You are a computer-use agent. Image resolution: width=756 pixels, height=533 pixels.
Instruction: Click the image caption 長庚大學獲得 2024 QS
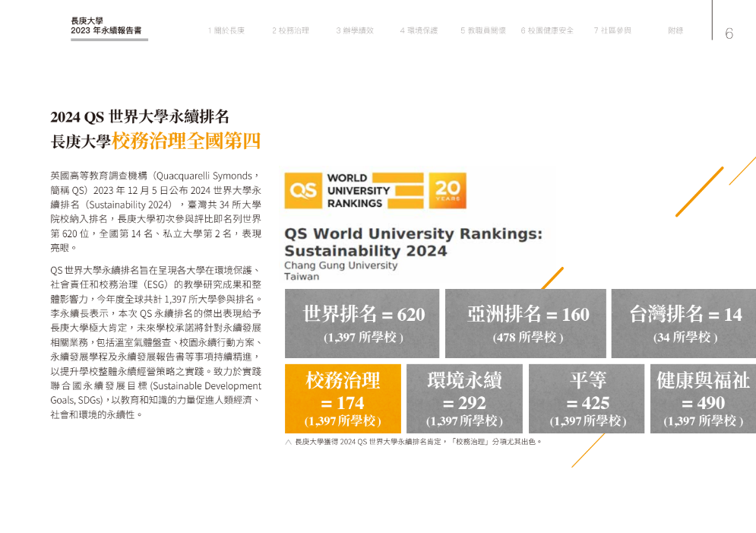419,441
